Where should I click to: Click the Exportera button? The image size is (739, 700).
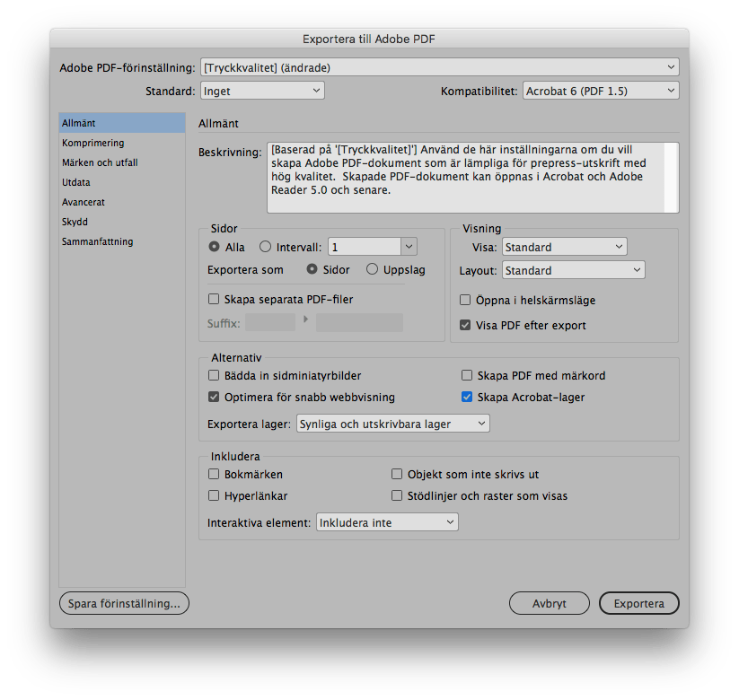(639, 603)
